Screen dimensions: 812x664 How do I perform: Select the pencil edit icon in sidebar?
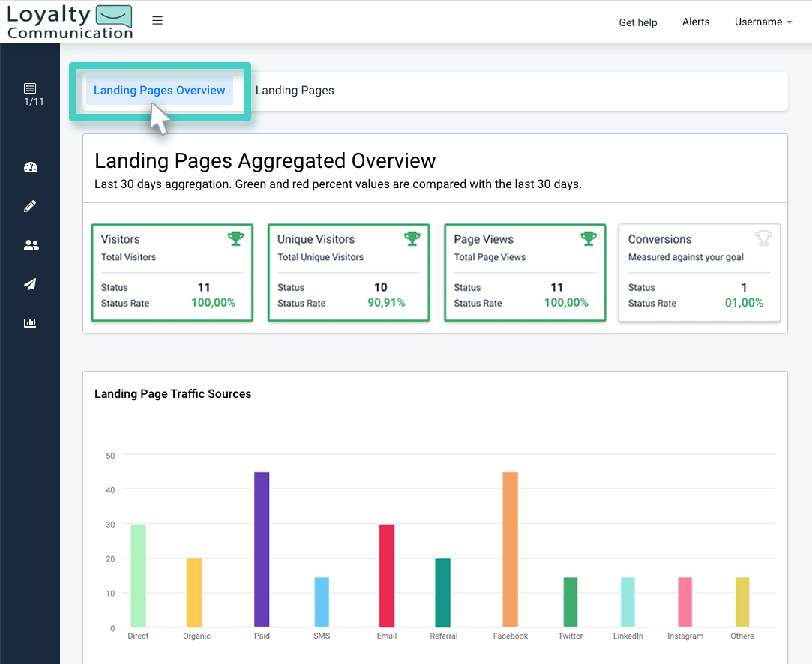click(30, 206)
